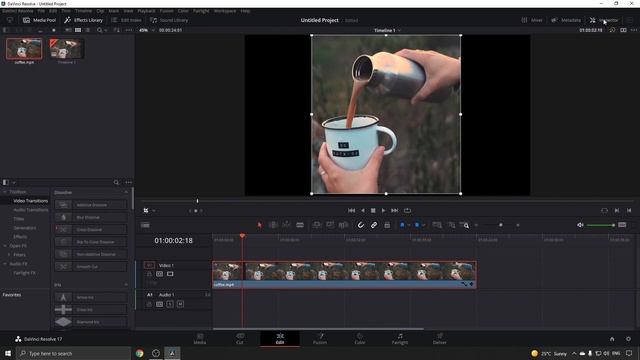The image size is (640, 360).
Task: Open the Sound Library panel
Action: click(x=169, y=20)
